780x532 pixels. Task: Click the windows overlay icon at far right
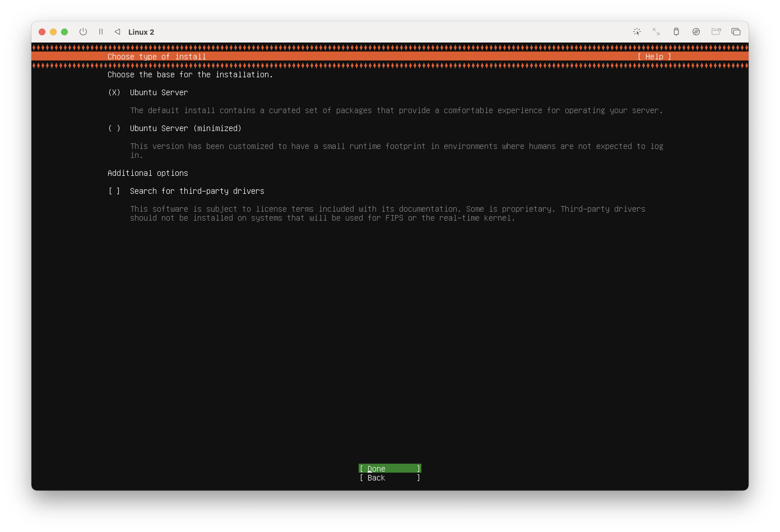tap(736, 32)
